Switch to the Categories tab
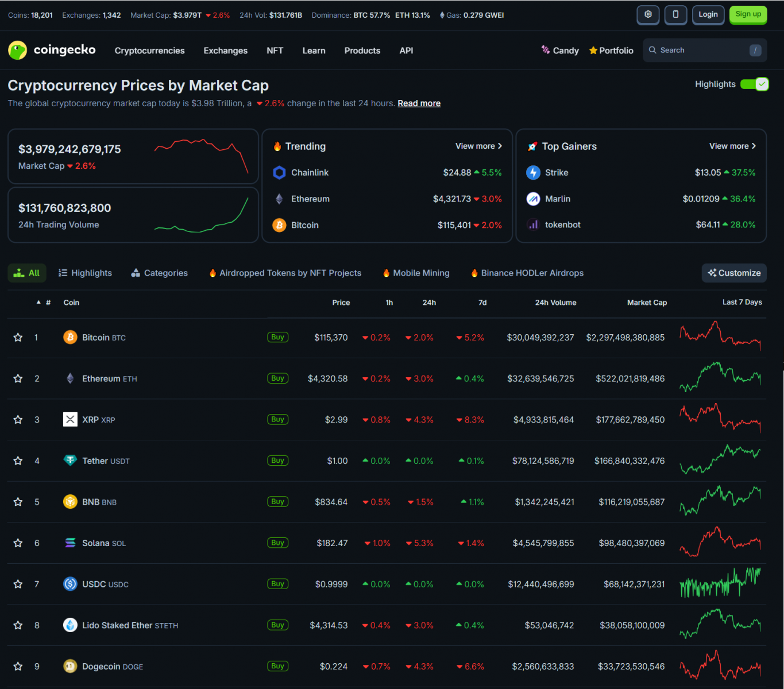Screen dimensions: 784x689 pyautogui.click(x=160, y=273)
